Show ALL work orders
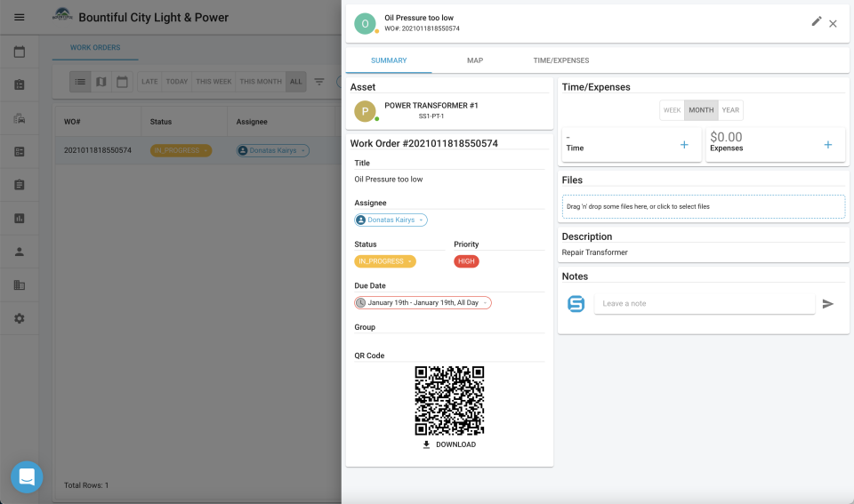The image size is (854, 504). coord(295,82)
